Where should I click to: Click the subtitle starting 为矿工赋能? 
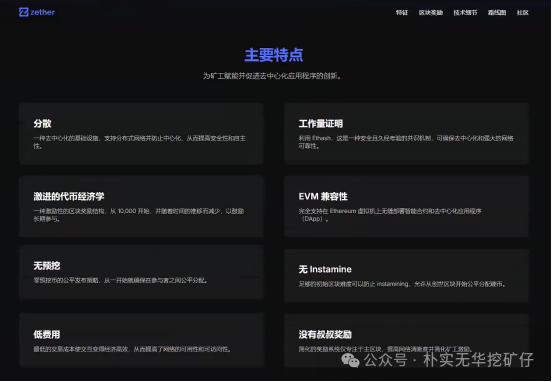pos(272,76)
